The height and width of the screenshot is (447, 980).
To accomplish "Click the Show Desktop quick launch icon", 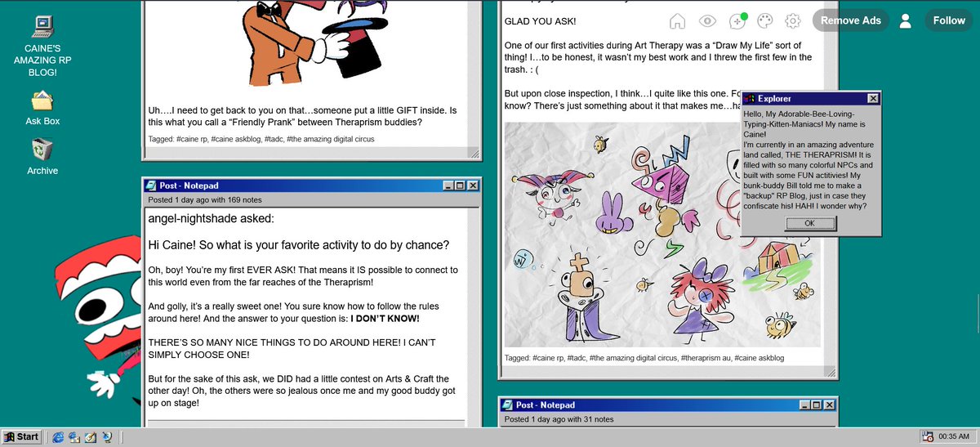I will click(x=91, y=437).
